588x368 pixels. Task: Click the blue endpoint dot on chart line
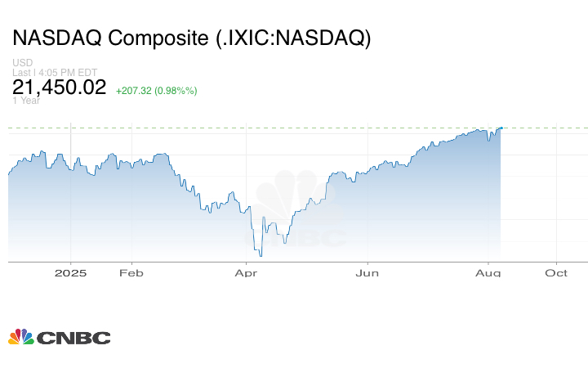(501, 128)
